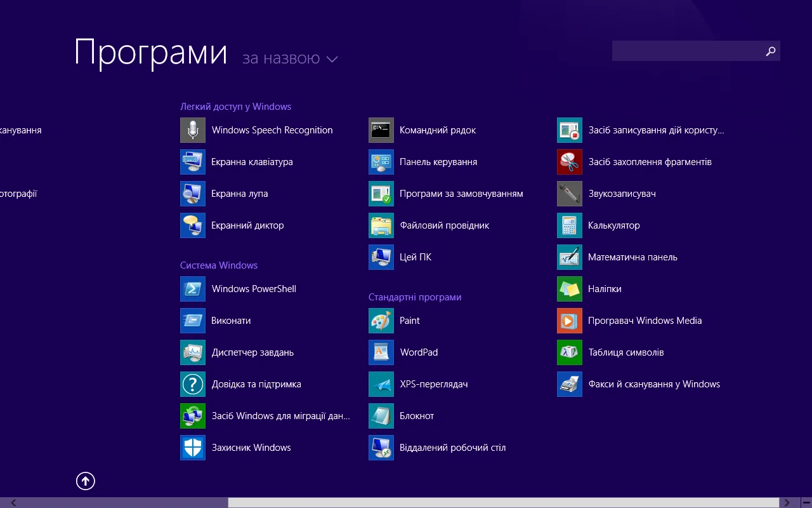Viewport: 812px width, 508px height.
Task: Launch Програвач Windows Media icon
Action: [x=570, y=321]
